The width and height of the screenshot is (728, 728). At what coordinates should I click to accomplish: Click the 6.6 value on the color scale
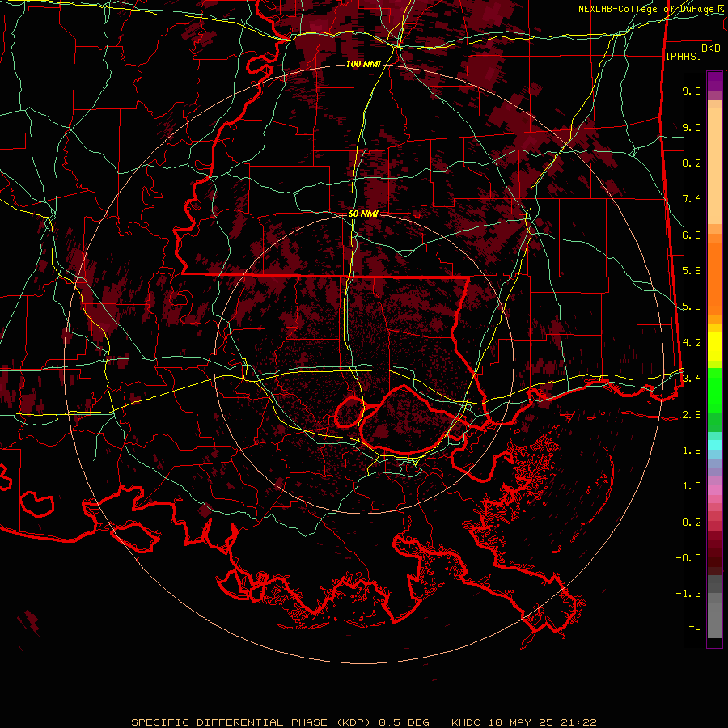[692, 235]
